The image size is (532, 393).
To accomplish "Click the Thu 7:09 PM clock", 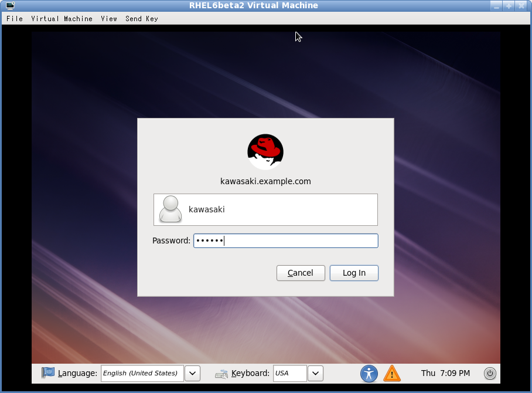I will pos(445,373).
